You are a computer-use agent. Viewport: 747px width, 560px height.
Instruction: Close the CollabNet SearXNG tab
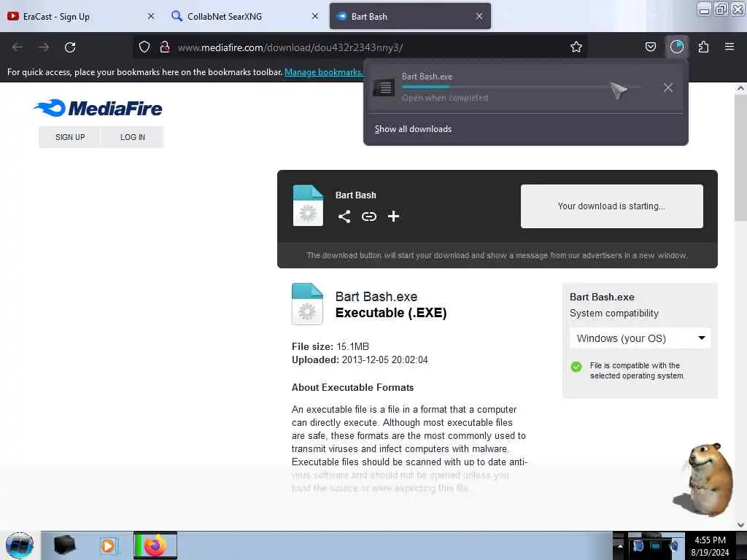315,16
